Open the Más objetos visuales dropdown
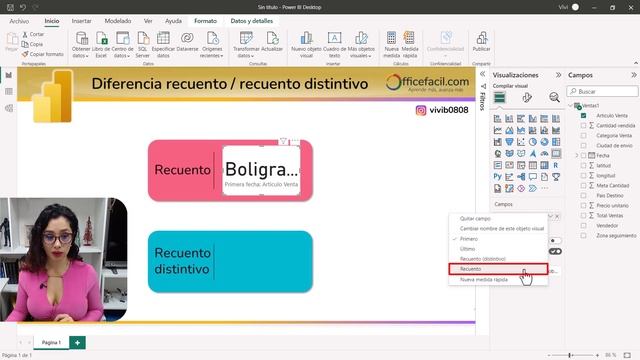Viewport: 640px width, 360px height. (x=361, y=45)
